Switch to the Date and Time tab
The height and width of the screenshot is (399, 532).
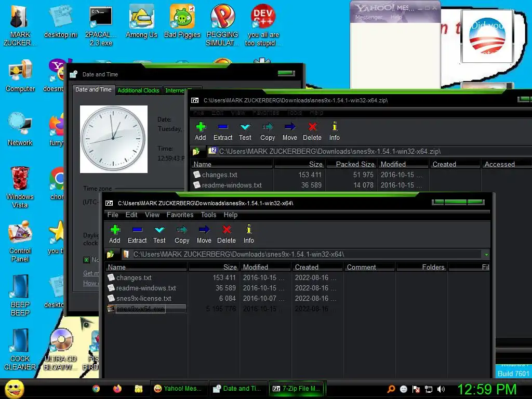coord(94,89)
